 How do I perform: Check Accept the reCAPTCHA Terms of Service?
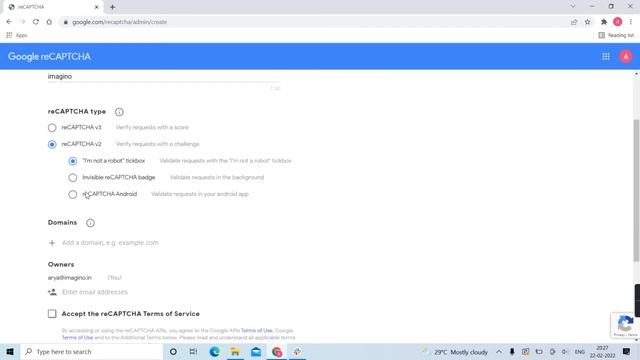tap(52, 313)
